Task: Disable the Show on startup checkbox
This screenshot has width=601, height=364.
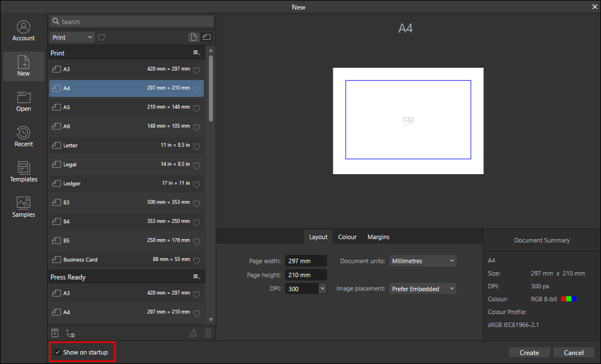Action: point(58,352)
